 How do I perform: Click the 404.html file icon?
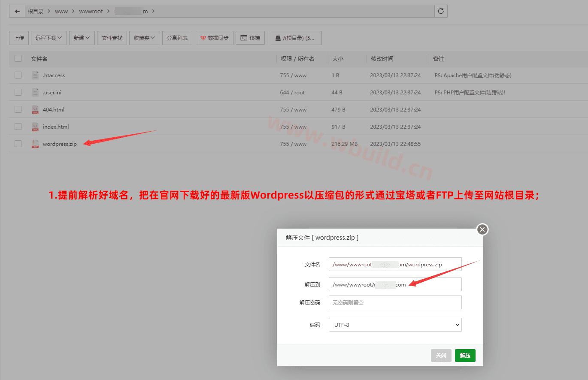(35, 109)
